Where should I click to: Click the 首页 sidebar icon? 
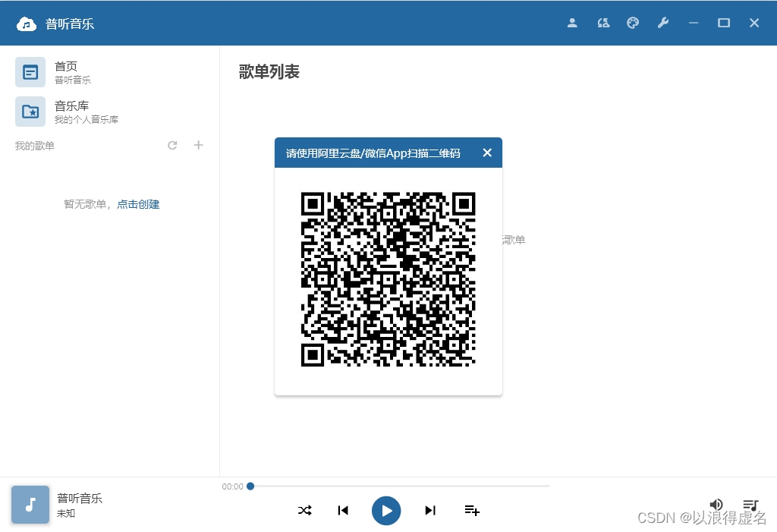pyautogui.click(x=30, y=72)
